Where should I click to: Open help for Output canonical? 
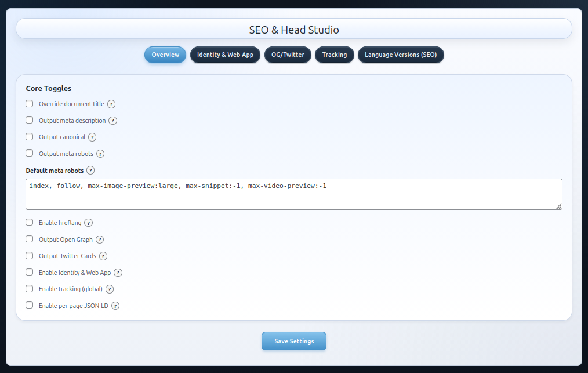pyautogui.click(x=92, y=137)
